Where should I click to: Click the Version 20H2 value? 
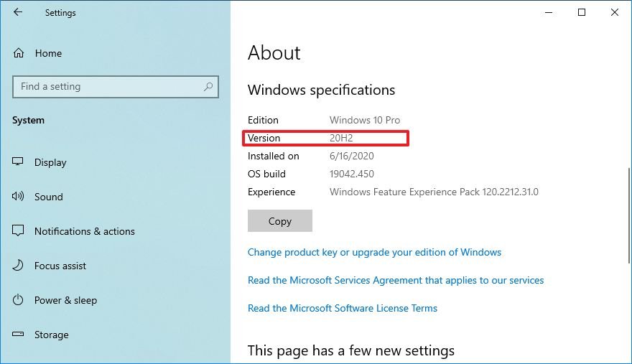tap(341, 138)
